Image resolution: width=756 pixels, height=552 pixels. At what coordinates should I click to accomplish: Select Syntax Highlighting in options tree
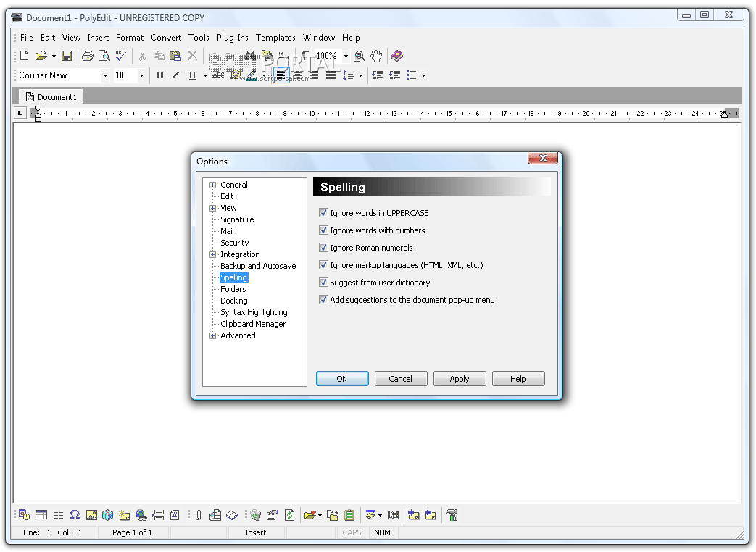coord(254,312)
